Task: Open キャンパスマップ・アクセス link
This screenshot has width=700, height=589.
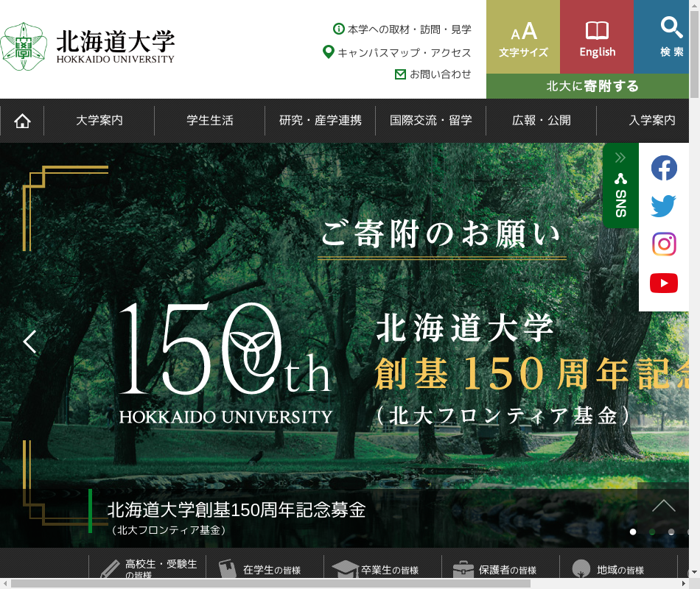Action: (x=404, y=52)
